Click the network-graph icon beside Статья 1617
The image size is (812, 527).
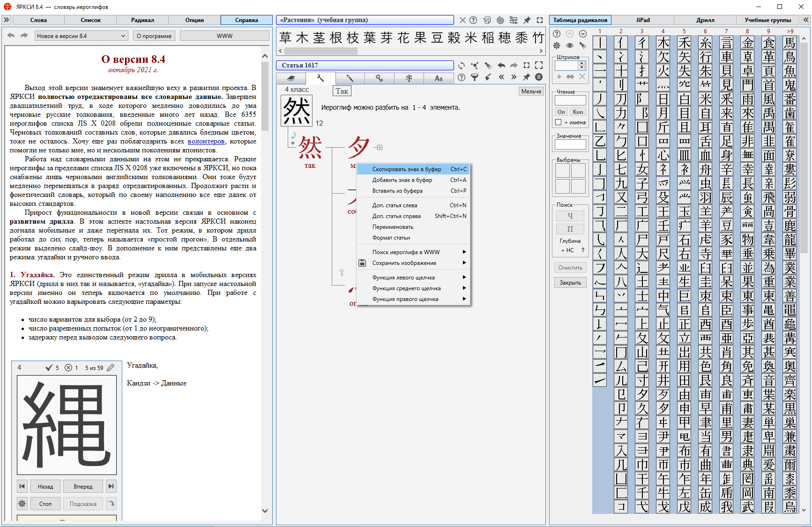coord(475,66)
